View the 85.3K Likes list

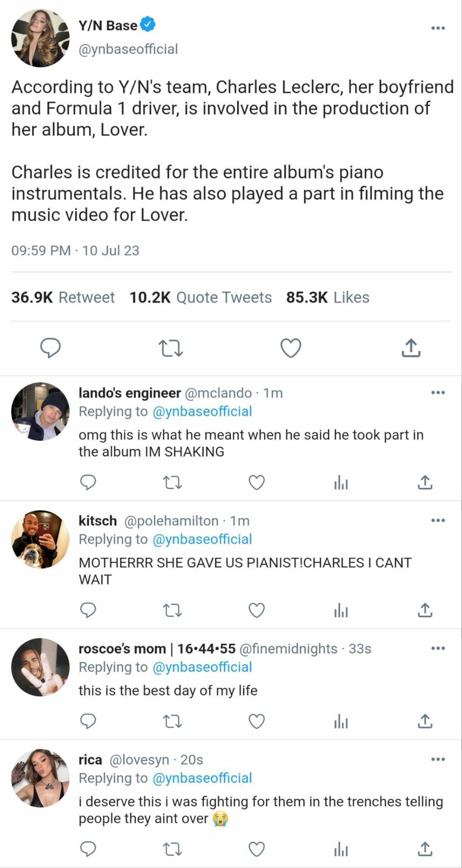(x=328, y=297)
